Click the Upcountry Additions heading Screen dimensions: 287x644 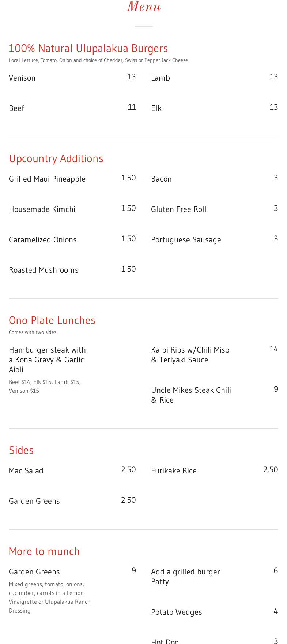pyautogui.click(x=56, y=159)
